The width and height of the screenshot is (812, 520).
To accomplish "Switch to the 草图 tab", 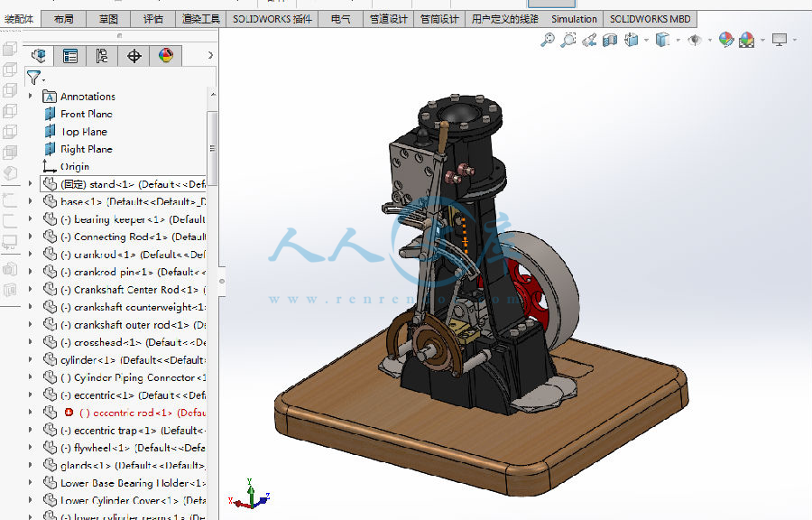I will coord(109,19).
